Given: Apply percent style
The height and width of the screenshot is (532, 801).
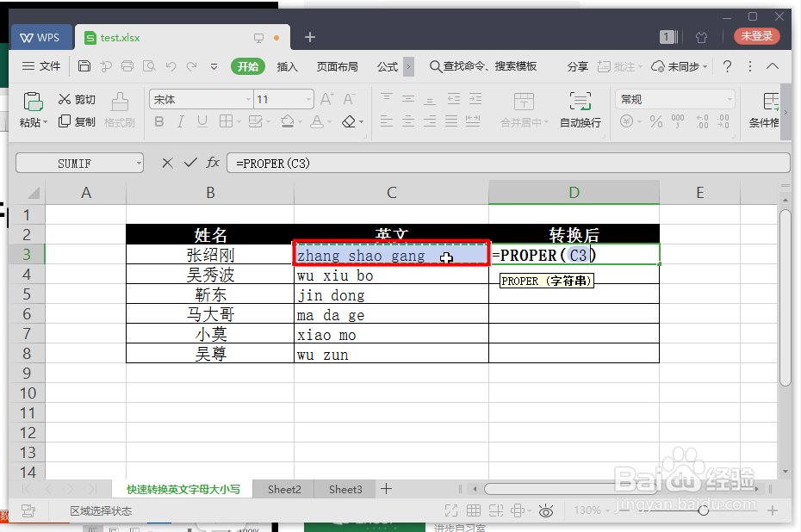Looking at the screenshot, I should point(656,121).
